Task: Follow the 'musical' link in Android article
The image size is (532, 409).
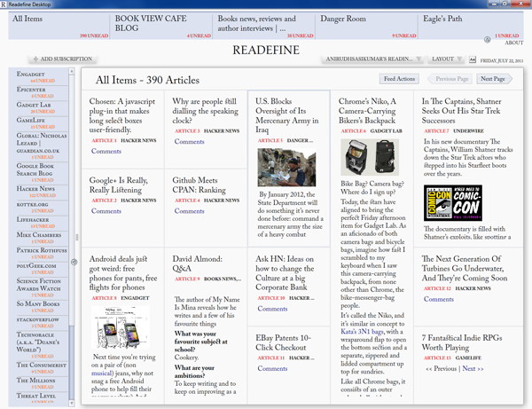Action: point(102,374)
